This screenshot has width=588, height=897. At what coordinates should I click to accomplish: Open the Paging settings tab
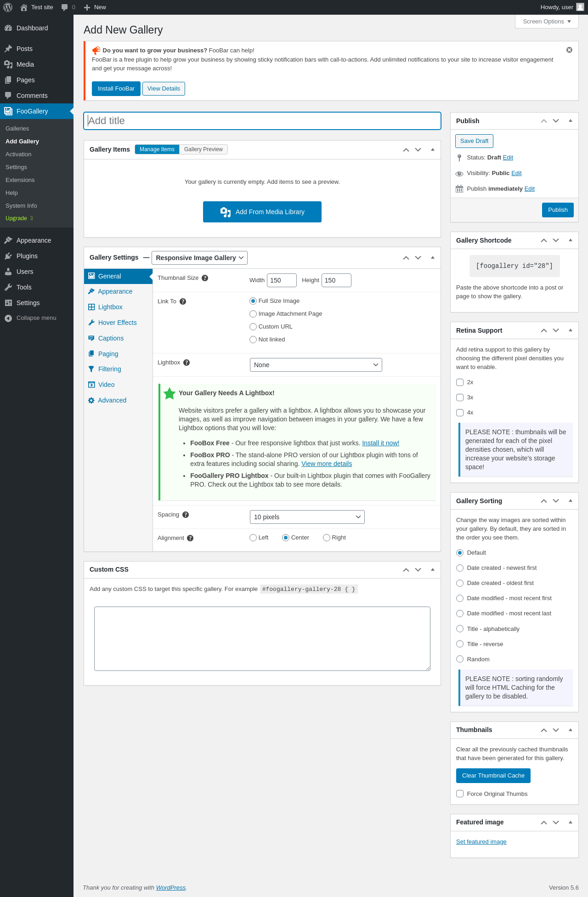119,354
